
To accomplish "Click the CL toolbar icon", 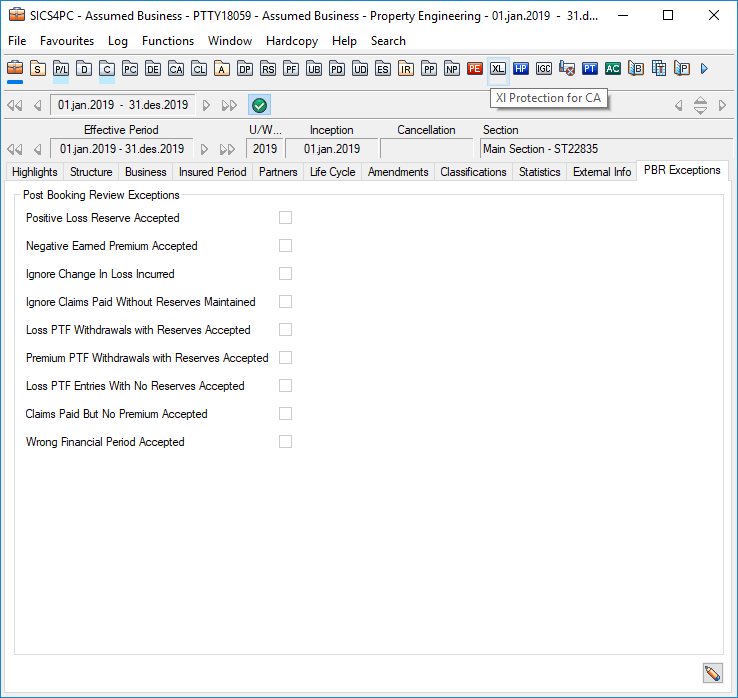I will coord(199,68).
